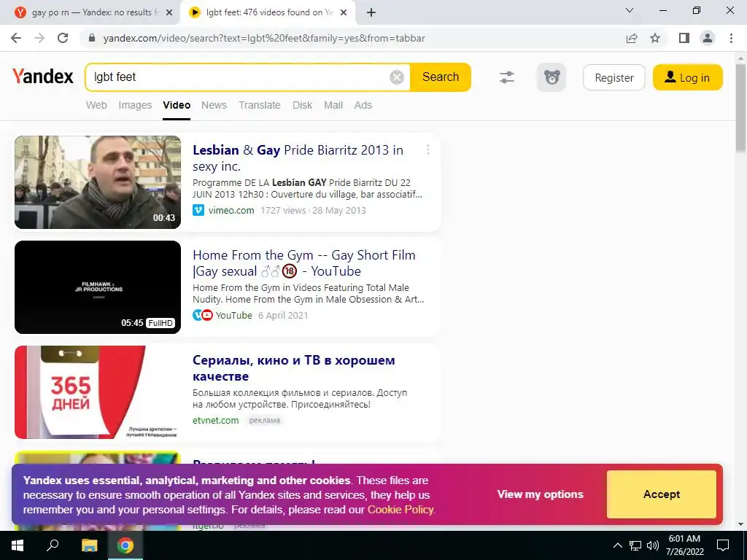Viewport: 747px width, 560px height.
Task: Select the Video tab
Action: coord(177,105)
